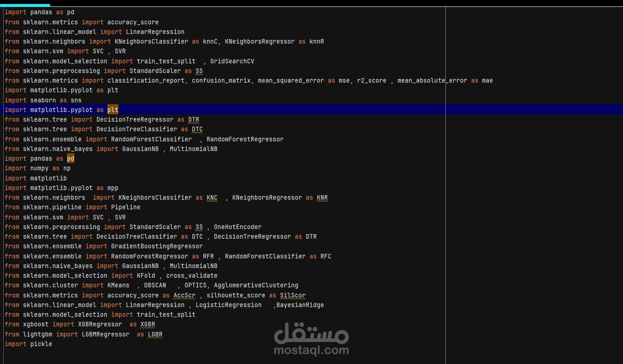
Task: Click the highlighted plt on the selected line
Action: [113, 110]
